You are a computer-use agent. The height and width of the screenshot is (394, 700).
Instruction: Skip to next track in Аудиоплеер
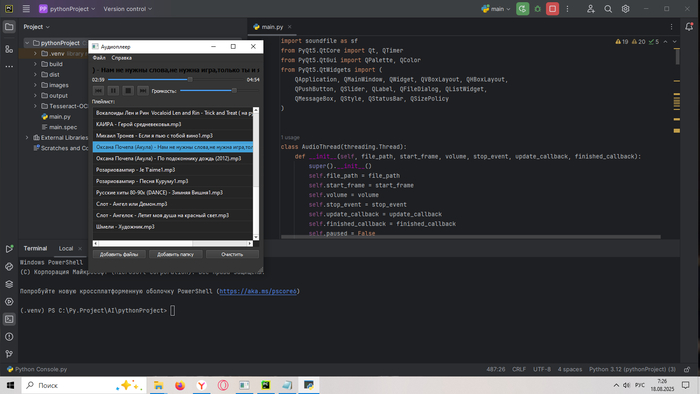(x=142, y=91)
